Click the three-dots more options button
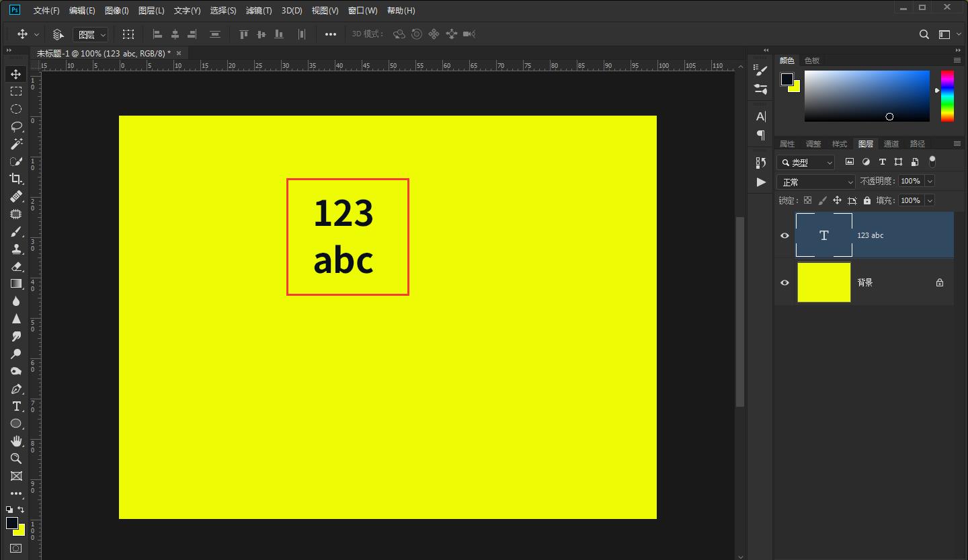 [331, 34]
